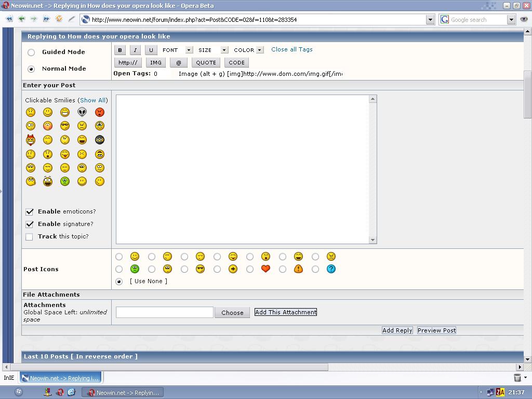The width and height of the screenshot is (532, 399).
Task: Click Neowin.net Replying taskbar item
Action: 123,393
